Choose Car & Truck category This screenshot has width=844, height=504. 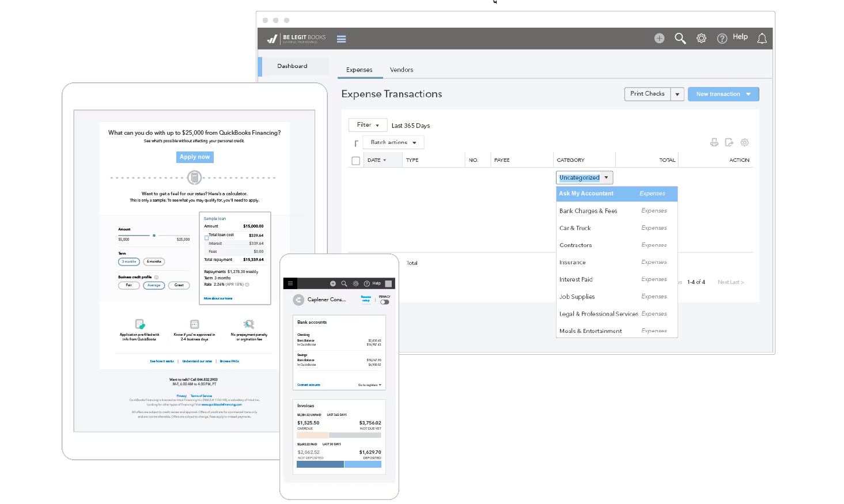coord(616,228)
